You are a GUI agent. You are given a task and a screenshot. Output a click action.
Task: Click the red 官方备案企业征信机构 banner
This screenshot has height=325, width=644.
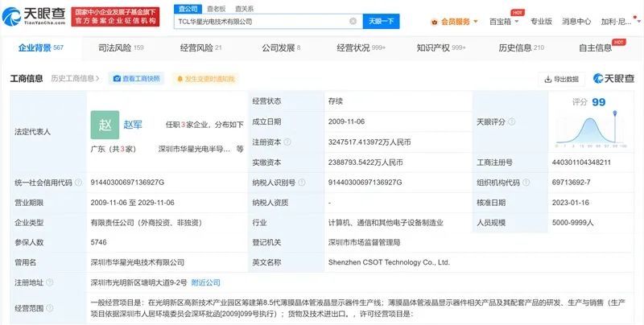tap(115, 16)
